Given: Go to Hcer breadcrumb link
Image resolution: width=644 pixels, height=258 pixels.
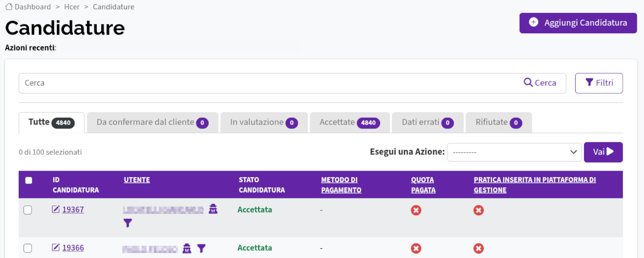Looking at the screenshot, I should pos(72,7).
